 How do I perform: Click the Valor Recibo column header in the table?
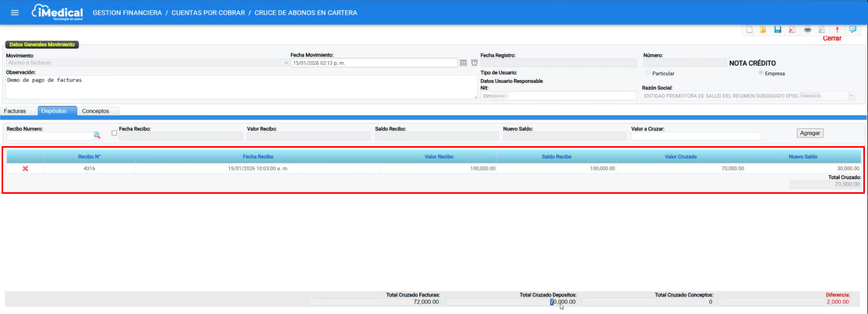439,156
